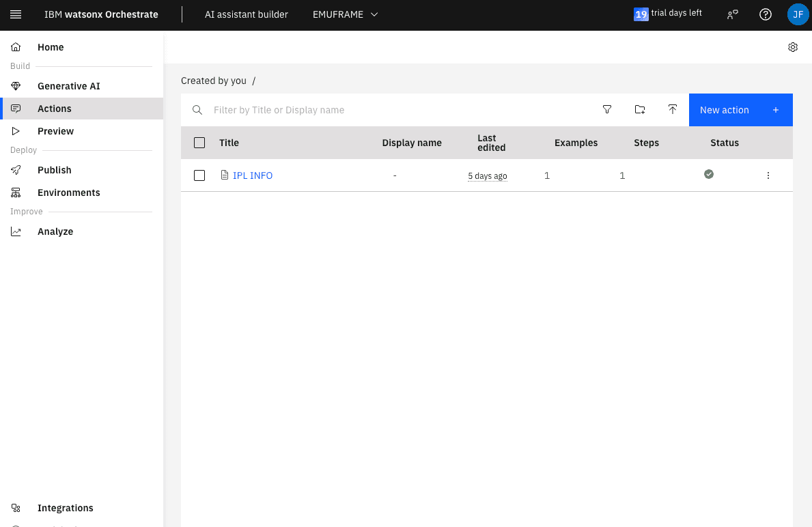The height and width of the screenshot is (527, 812).
Task: Click the New action button
Action: pyautogui.click(x=740, y=110)
